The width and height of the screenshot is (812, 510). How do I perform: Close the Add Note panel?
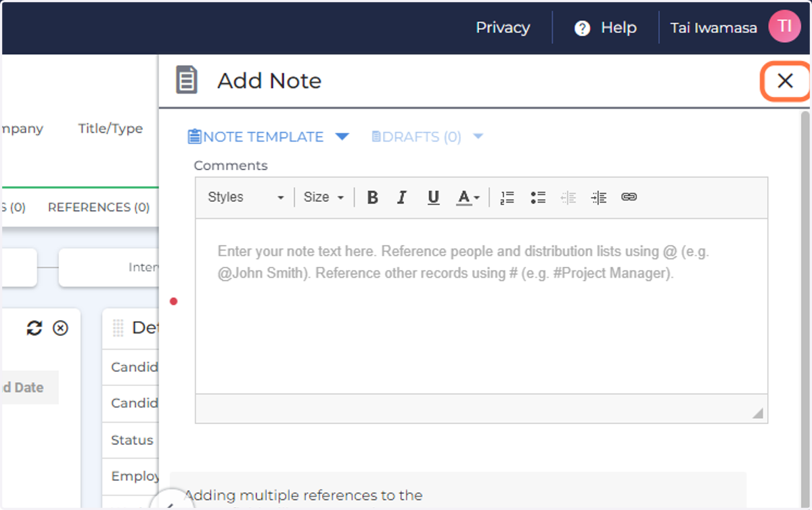[x=785, y=81]
